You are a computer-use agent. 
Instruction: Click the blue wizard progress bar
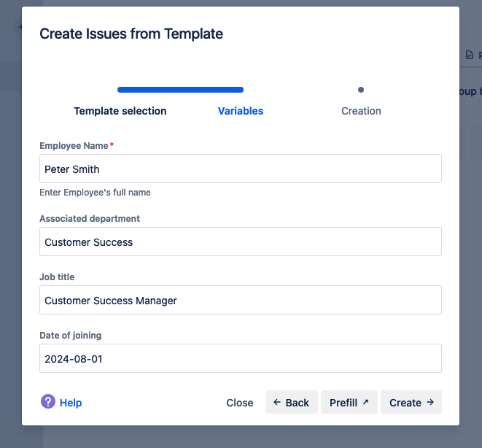(x=180, y=90)
